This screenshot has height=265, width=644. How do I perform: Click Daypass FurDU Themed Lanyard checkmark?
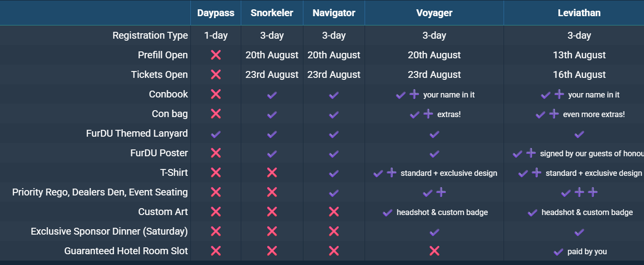tap(216, 134)
